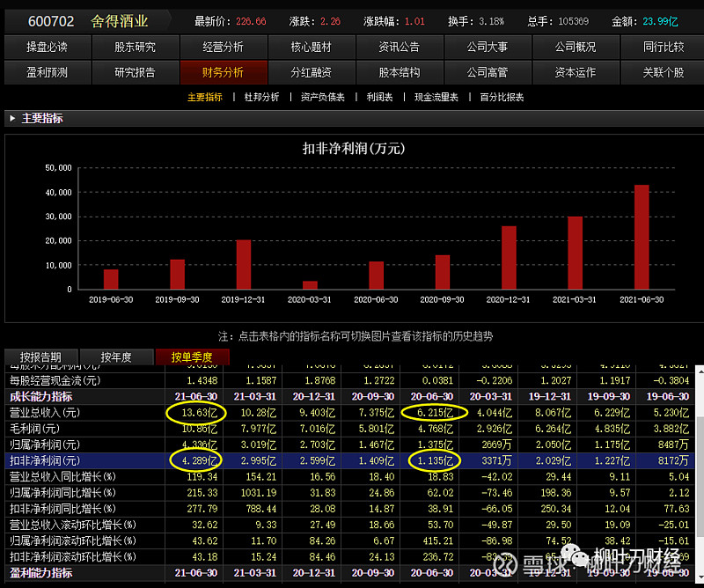Go to 百分比报表 sub-link
This screenshot has width=704, height=588.
click(x=502, y=97)
